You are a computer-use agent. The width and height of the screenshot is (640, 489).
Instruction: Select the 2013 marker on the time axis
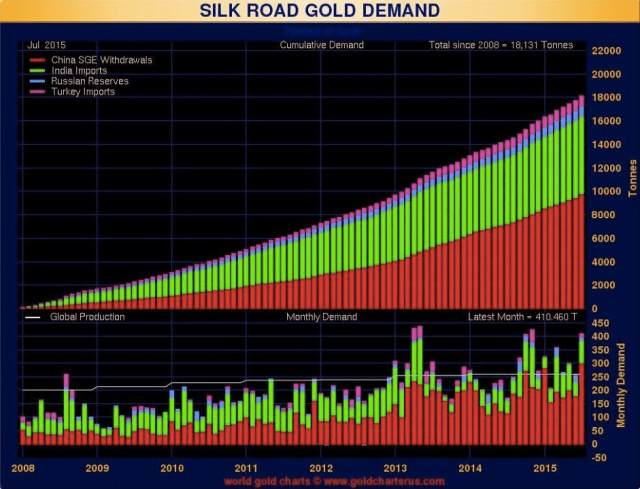tap(396, 467)
